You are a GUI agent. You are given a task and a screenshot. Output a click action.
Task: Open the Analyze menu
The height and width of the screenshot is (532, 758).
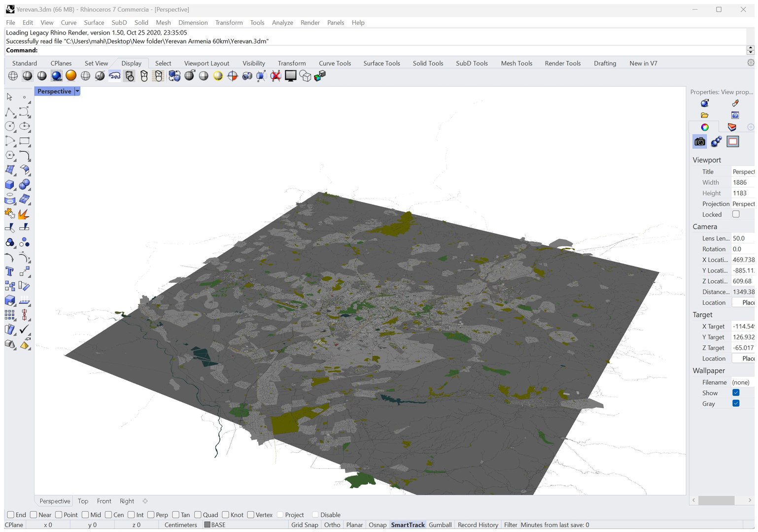[282, 23]
